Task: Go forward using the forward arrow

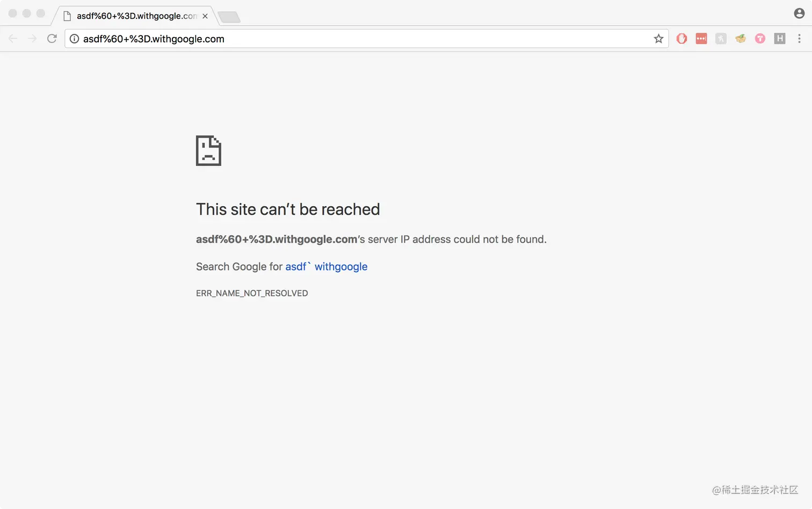Action: pos(32,39)
